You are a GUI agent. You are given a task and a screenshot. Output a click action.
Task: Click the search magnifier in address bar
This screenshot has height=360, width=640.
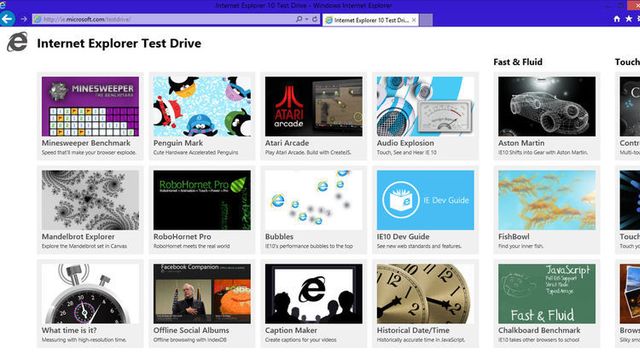[299, 19]
